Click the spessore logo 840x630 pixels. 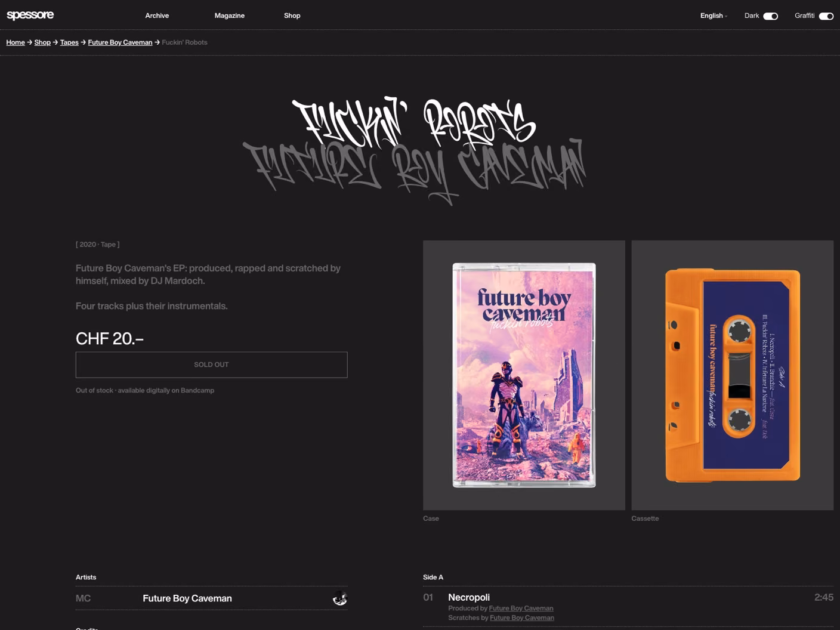(x=30, y=15)
